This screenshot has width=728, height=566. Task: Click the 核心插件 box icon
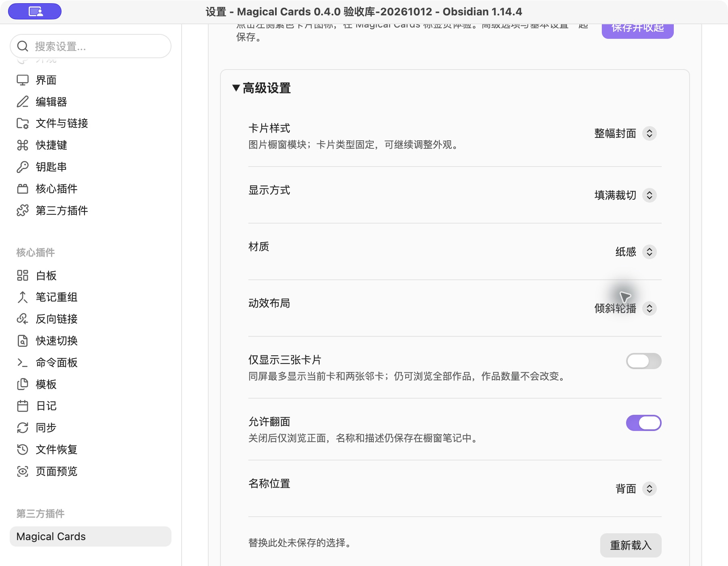tap(23, 189)
